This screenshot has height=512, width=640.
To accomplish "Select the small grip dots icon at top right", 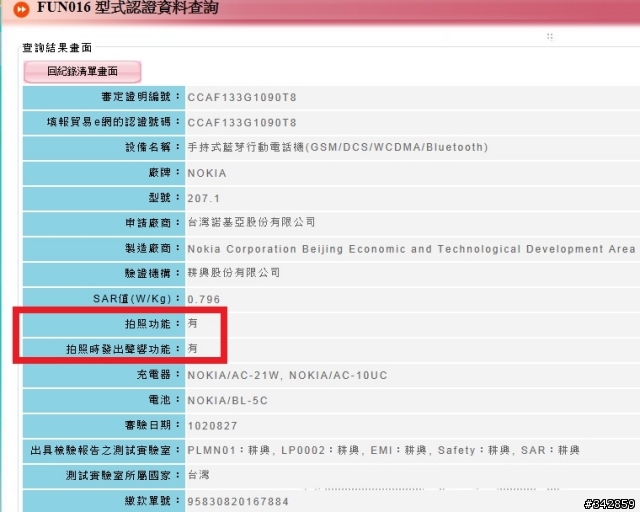I will pos(550,37).
